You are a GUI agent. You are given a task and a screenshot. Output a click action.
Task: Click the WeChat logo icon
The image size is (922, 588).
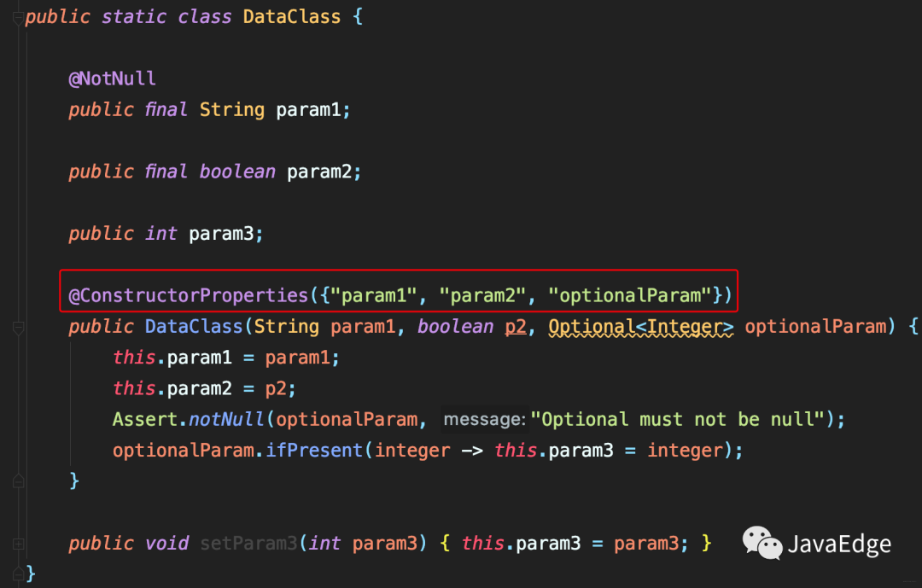pyautogui.click(x=762, y=543)
